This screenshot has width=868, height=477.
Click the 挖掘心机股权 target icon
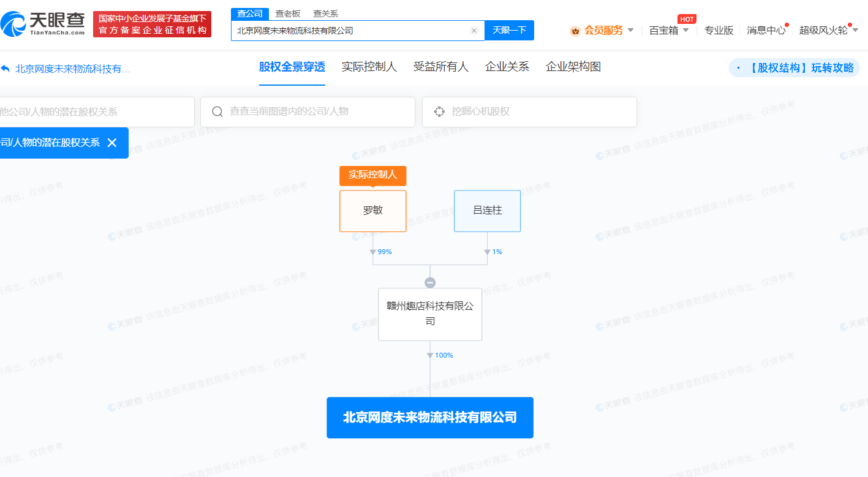tap(439, 111)
